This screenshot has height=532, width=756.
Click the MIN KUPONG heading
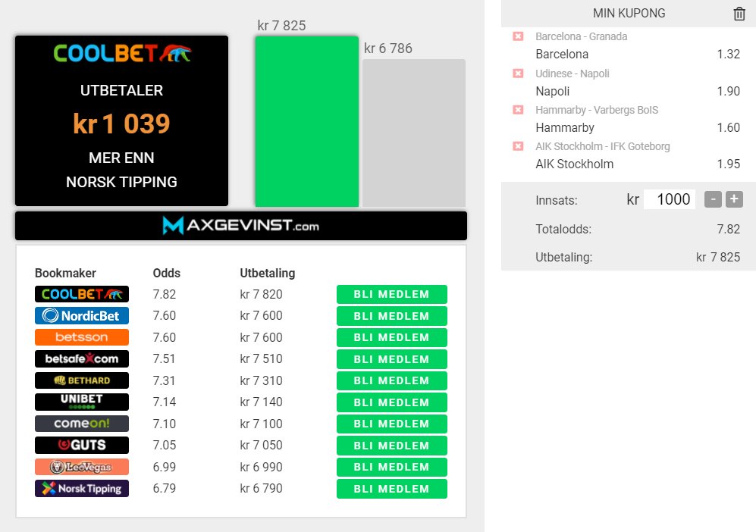point(629,14)
